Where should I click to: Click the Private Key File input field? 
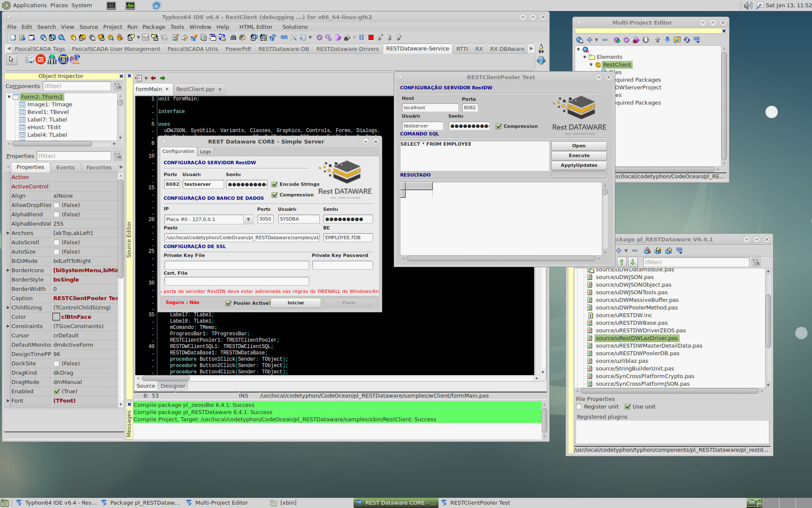tap(236, 265)
